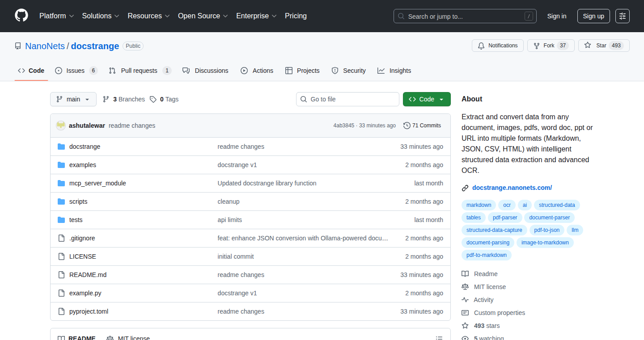Click the pyproject.toml file icon
This screenshot has width=644, height=340.
[x=61, y=311]
